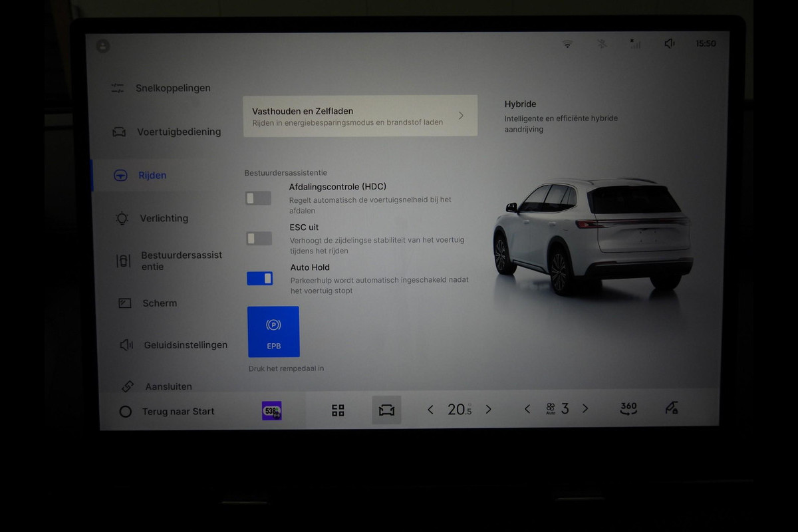Tap the vehicle icon in bottom bar

(386, 410)
